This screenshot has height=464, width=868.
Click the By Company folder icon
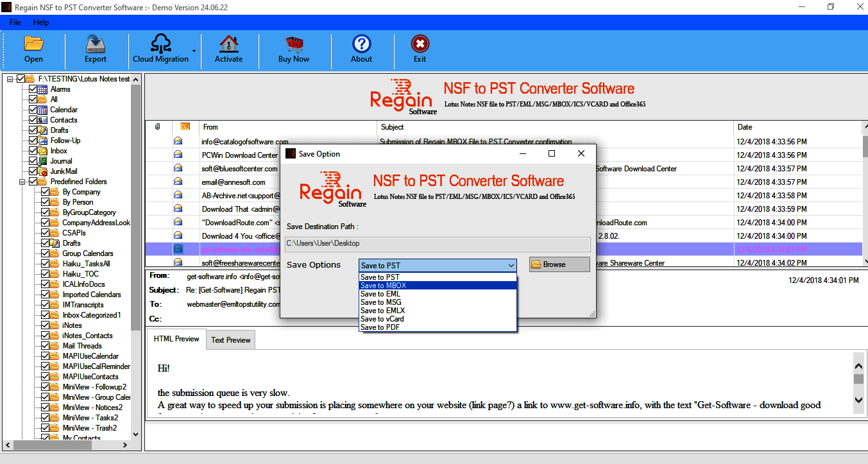[56, 192]
